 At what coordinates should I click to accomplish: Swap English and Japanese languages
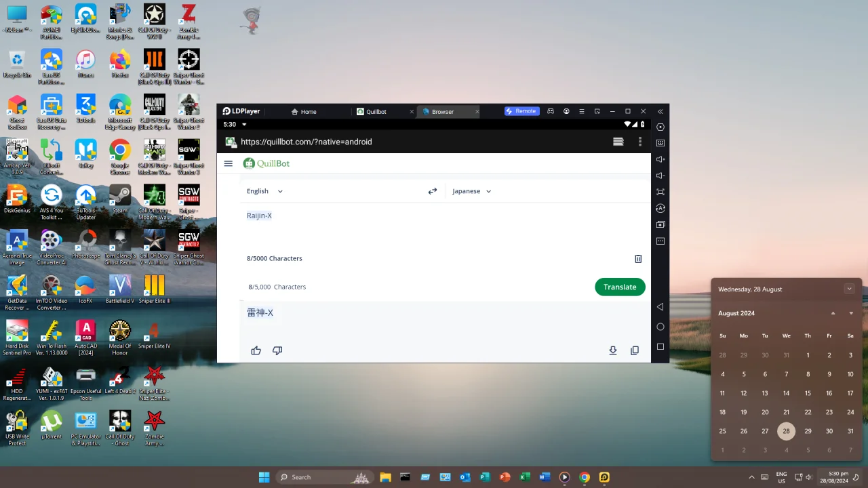click(433, 191)
